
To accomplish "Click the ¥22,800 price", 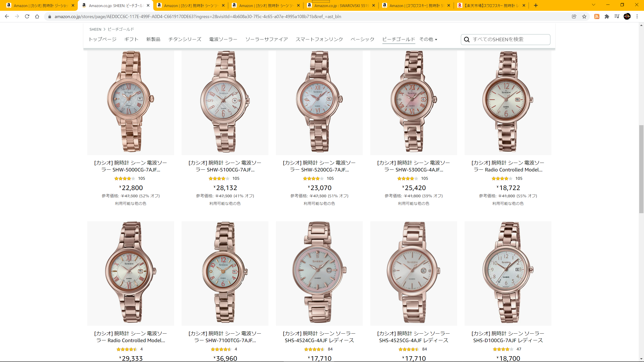I will 131,188.
